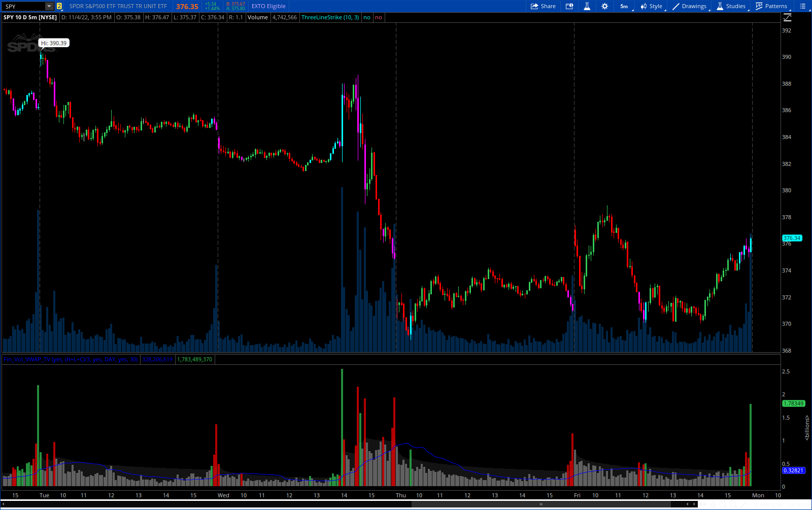Open the chart alerts icon
812x510 pixels.
pos(569,6)
